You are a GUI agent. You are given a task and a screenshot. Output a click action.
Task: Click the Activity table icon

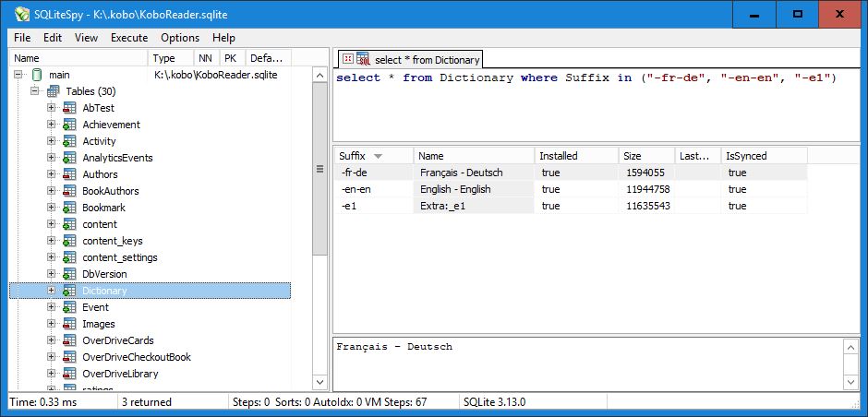69,141
